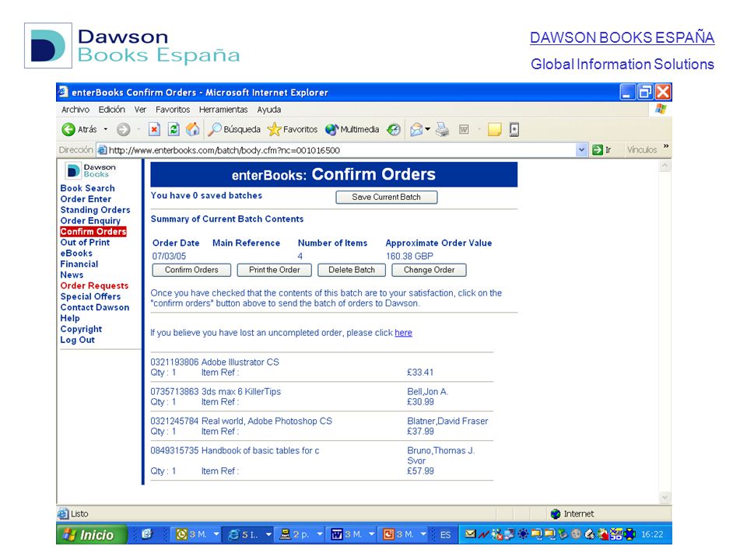This screenshot has width=747, height=560.
Task: Go back with the Atrás arrow icon
Action: pyautogui.click(x=68, y=129)
